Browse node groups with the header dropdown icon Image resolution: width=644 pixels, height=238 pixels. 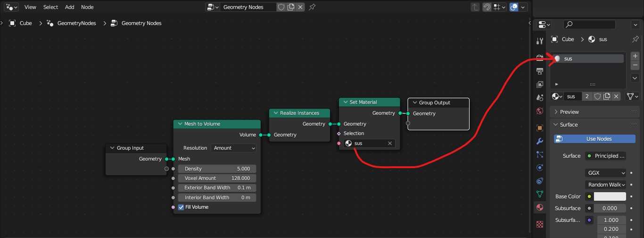click(213, 7)
